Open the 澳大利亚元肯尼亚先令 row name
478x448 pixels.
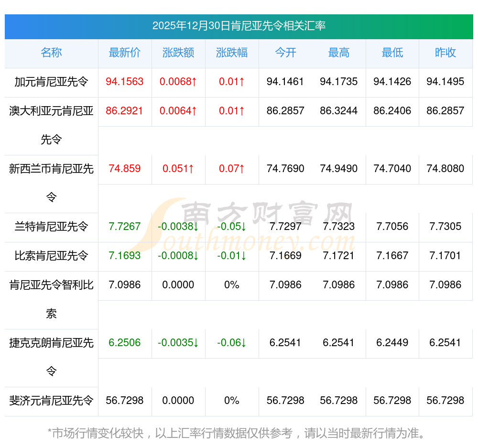click(x=51, y=125)
